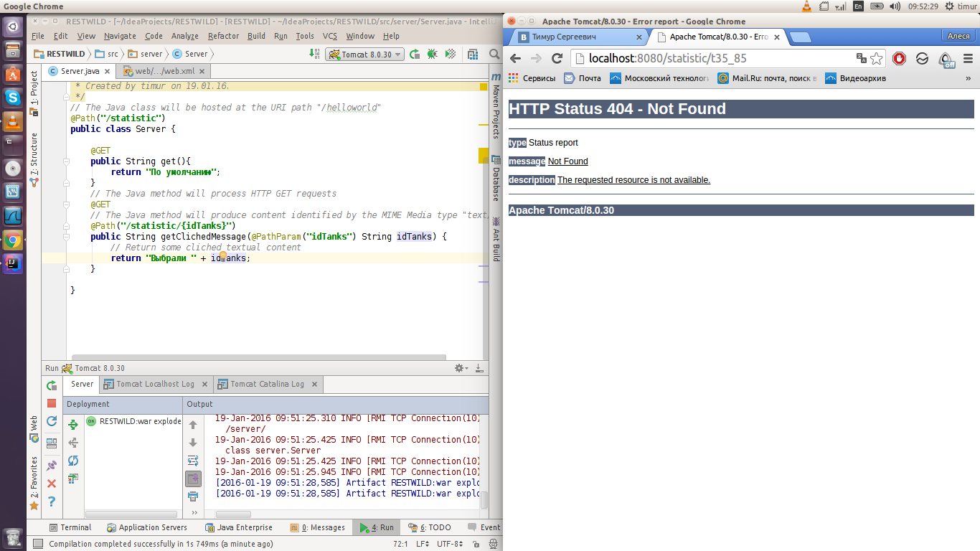
Task: Click the Run icon beside Tomcat configuration
Action: coord(415,54)
